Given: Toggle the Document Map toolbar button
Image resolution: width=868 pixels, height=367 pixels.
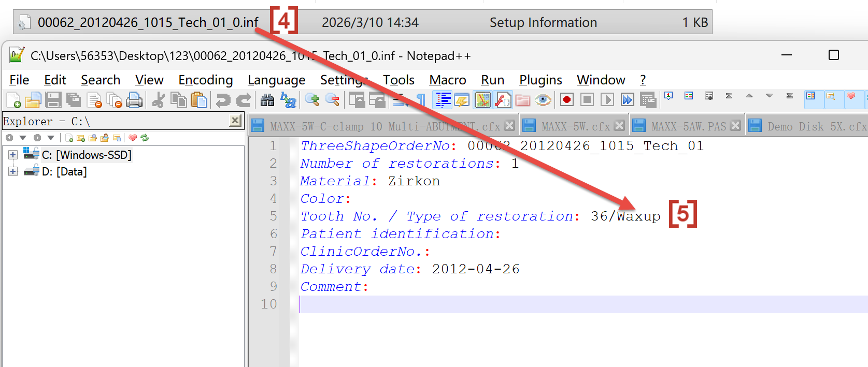Looking at the screenshot, I should [x=482, y=100].
